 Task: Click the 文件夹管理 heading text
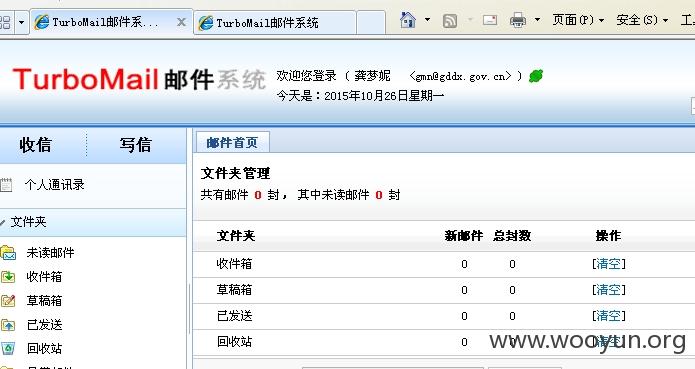235,173
